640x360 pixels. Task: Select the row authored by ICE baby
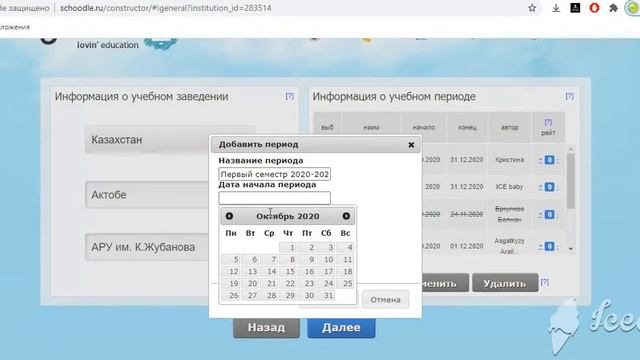click(509, 187)
